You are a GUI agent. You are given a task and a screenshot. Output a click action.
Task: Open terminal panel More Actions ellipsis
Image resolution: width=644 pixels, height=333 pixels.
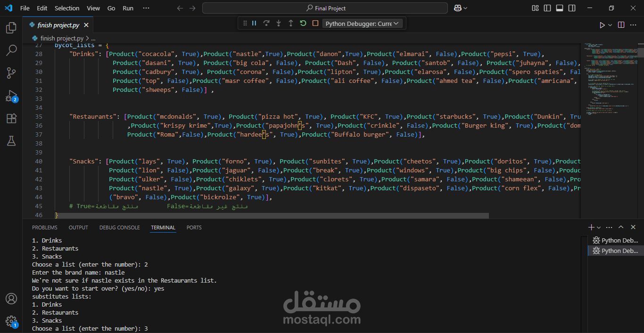click(609, 227)
